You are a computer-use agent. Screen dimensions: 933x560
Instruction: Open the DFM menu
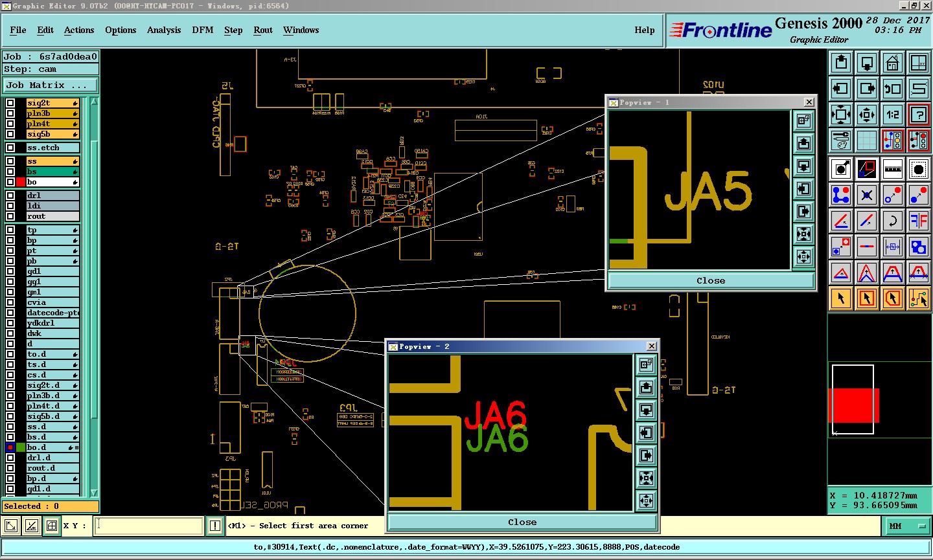click(203, 30)
